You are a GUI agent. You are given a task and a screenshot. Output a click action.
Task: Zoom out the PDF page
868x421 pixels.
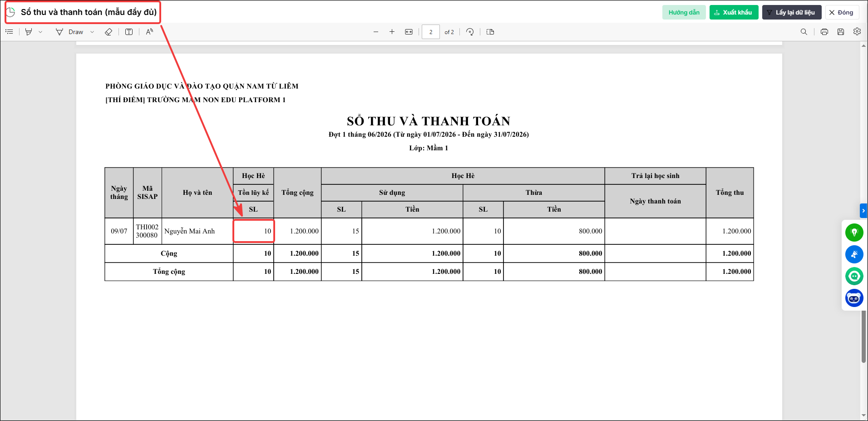click(376, 32)
